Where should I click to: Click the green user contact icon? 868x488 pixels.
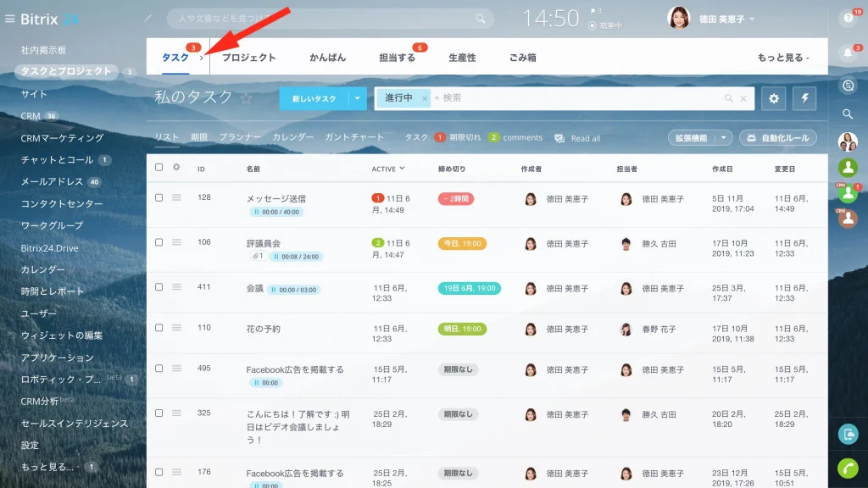[848, 167]
